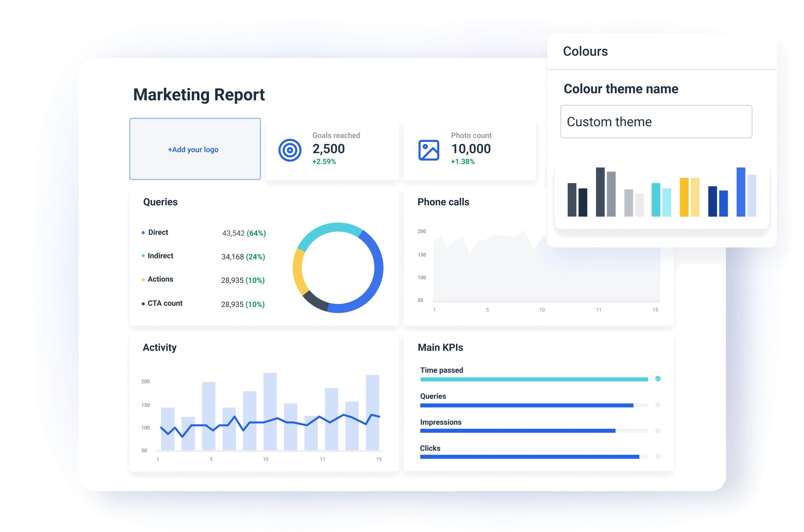Click the Photo count image icon
This screenshot has height=532, width=804.
click(428, 150)
